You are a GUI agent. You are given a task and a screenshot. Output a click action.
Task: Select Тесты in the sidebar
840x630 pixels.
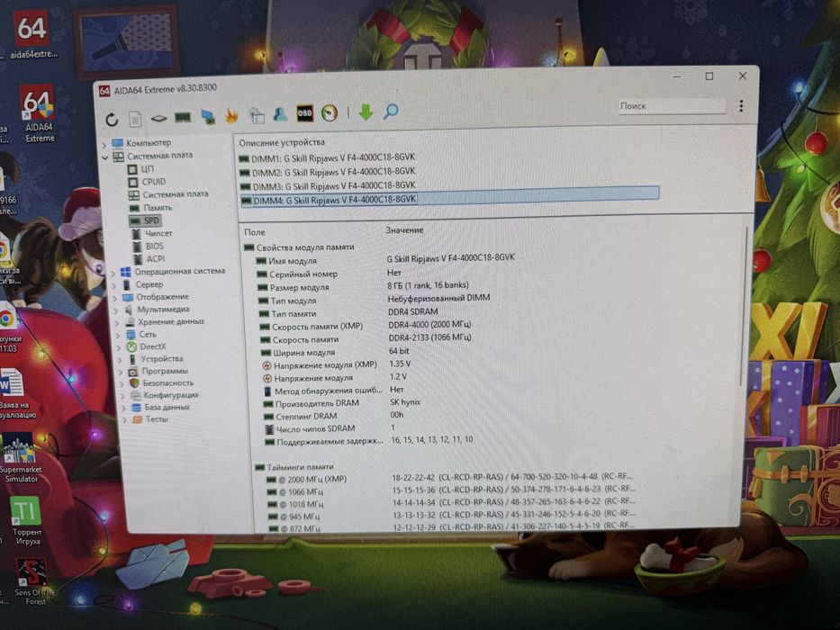click(150, 418)
